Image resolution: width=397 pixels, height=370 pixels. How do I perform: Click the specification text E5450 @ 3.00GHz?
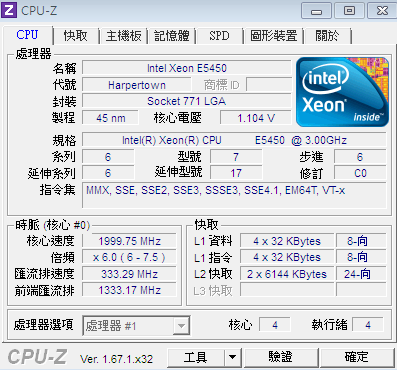[x=301, y=140]
